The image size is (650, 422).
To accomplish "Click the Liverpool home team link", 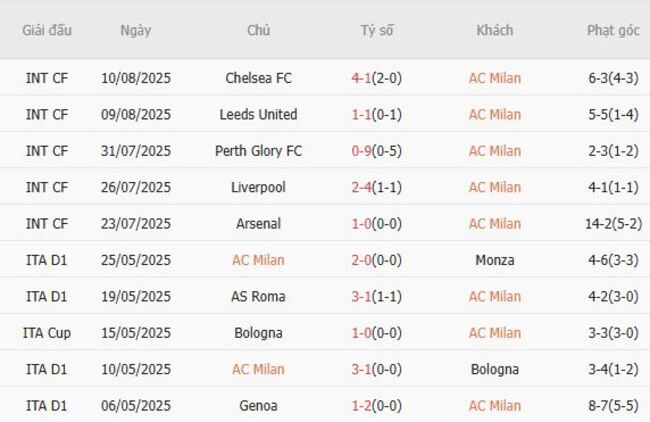I will click(x=258, y=187).
